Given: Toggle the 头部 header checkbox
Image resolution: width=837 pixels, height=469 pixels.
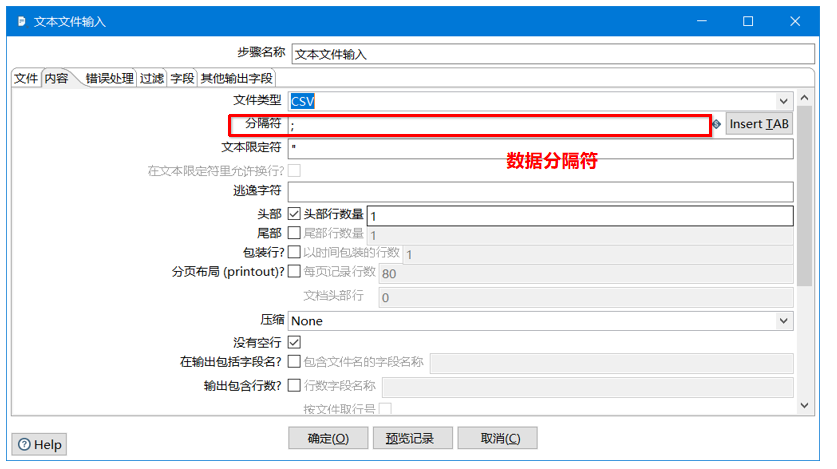Looking at the screenshot, I should 294,214.
